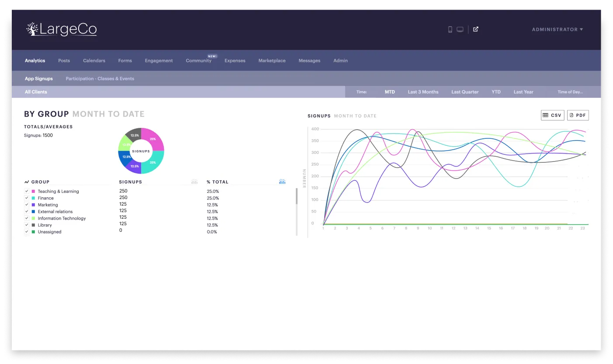The image size is (613, 364).
Task: Toggle the Teaching & Learning checkbox
Action: (27, 191)
